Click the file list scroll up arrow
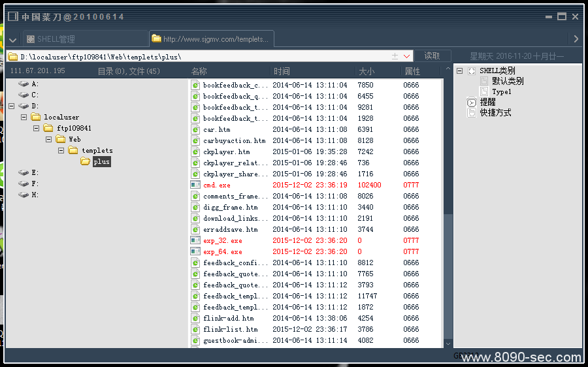Image resolution: width=588 pixels, height=367 pixels. (448, 69)
